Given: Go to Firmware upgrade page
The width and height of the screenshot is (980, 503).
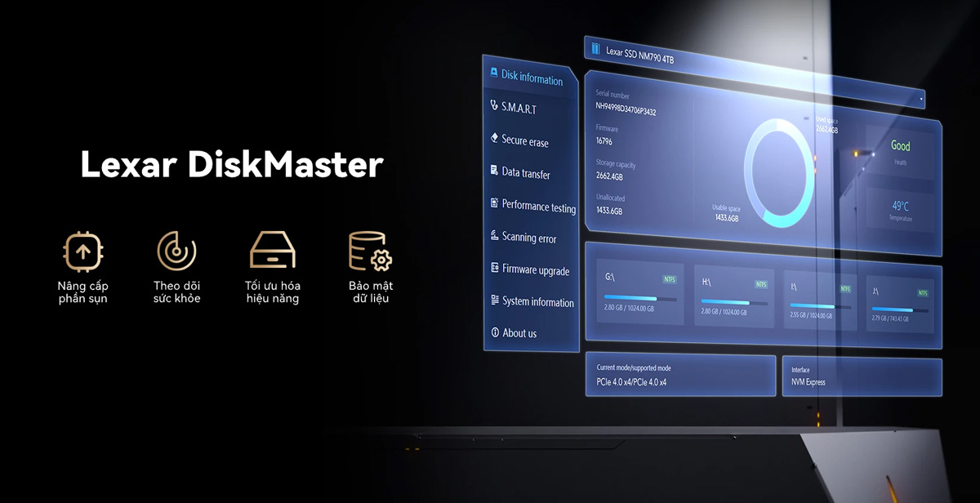Looking at the screenshot, I should pyautogui.click(x=536, y=270).
